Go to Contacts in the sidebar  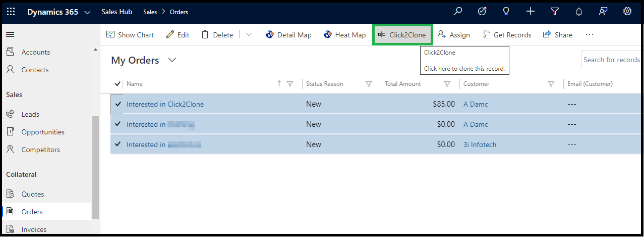click(x=35, y=70)
